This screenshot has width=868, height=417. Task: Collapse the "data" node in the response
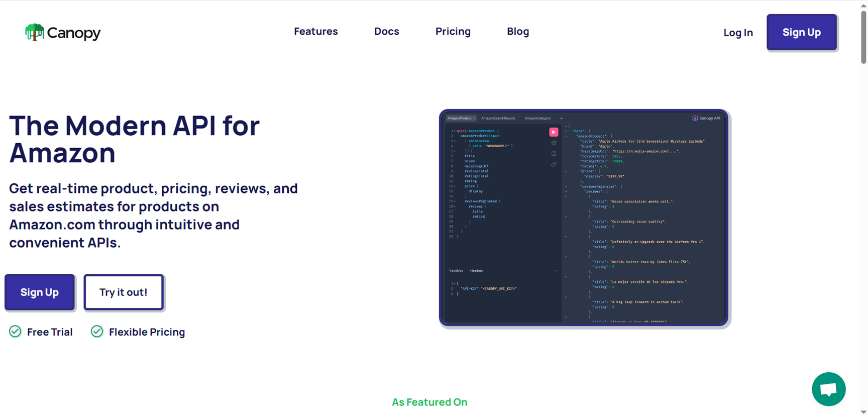566,131
